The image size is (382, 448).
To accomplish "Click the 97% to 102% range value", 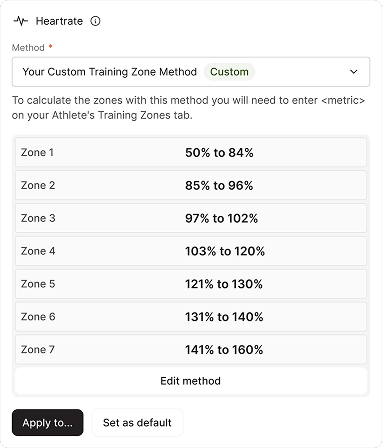I will click(222, 218).
